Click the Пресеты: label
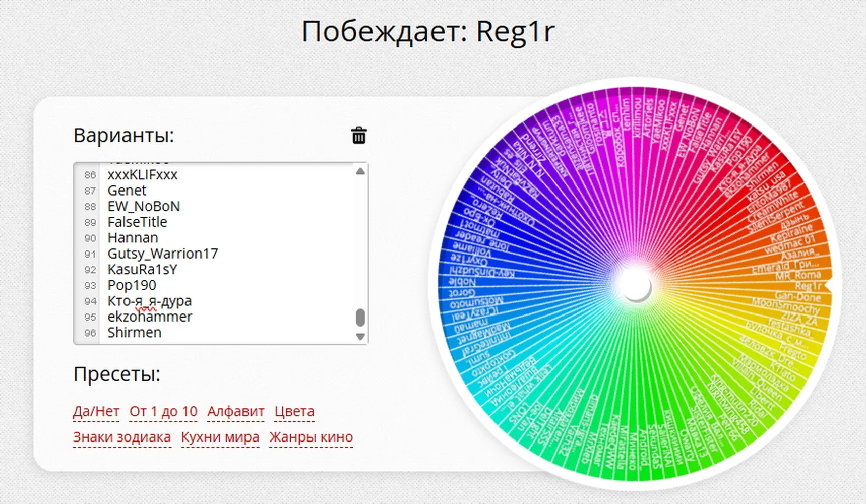The image size is (866, 504). pyautogui.click(x=116, y=374)
